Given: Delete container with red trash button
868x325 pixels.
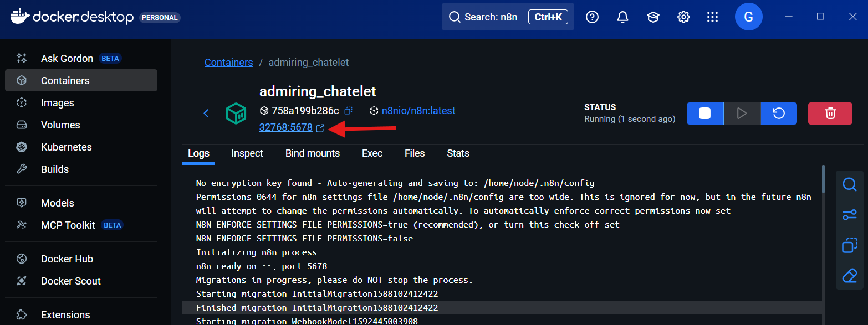Looking at the screenshot, I should tap(830, 114).
